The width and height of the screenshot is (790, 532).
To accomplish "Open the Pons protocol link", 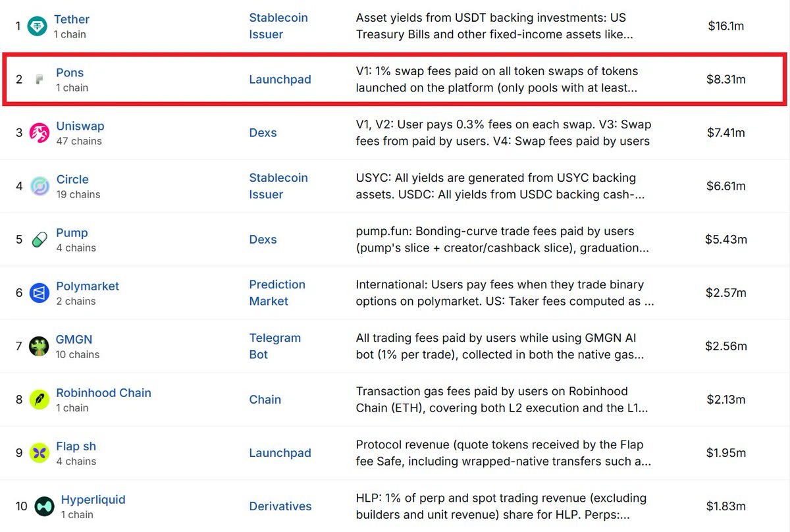I will [x=70, y=72].
